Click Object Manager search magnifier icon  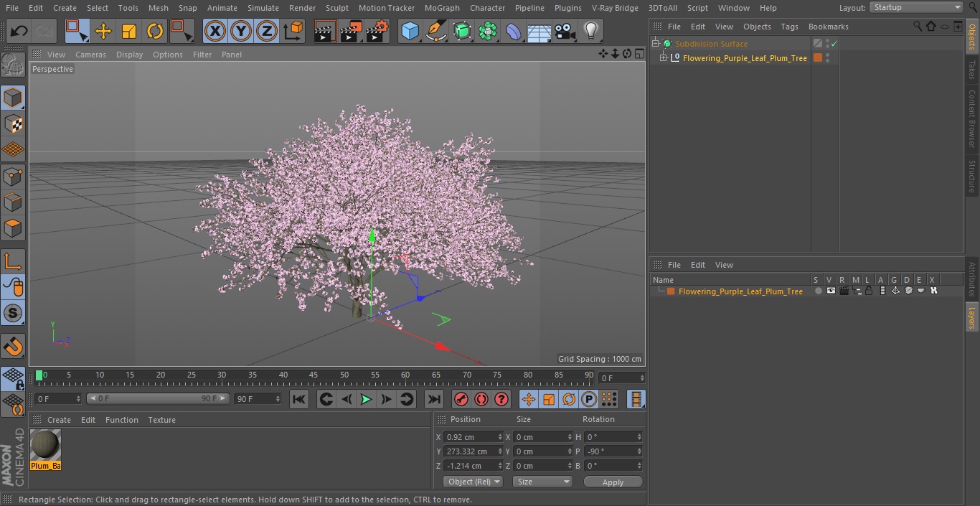(918, 27)
